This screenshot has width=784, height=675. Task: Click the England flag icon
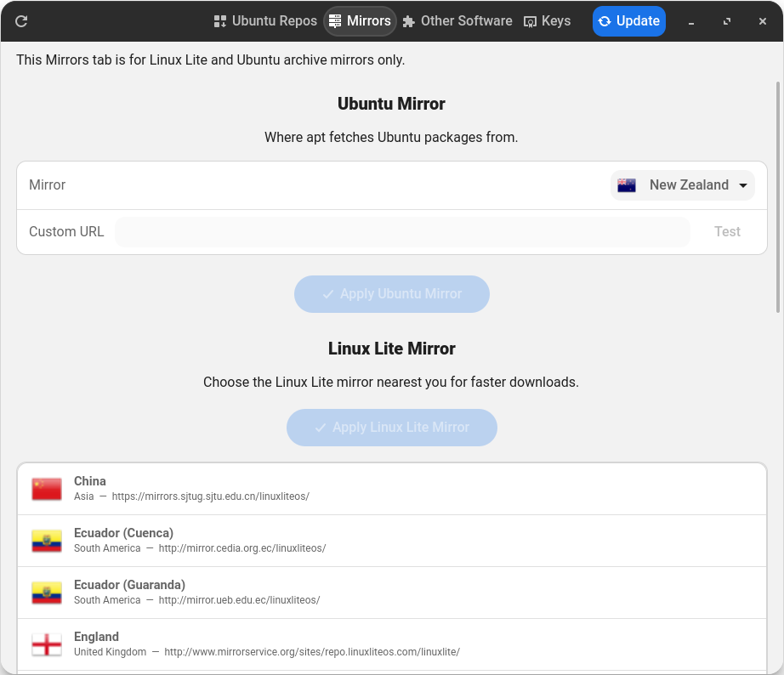[47, 644]
